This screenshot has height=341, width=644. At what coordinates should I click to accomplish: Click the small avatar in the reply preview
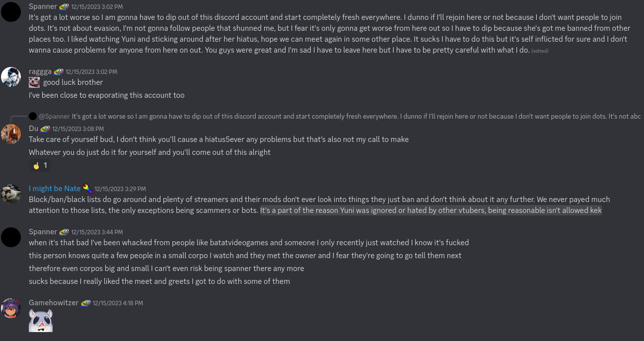pos(33,116)
